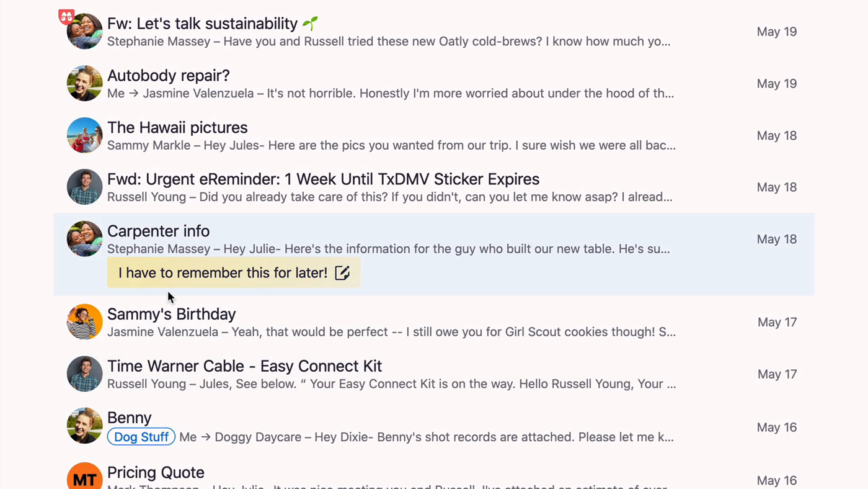Click the orange MT avatar icon

(x=84, y=476)
